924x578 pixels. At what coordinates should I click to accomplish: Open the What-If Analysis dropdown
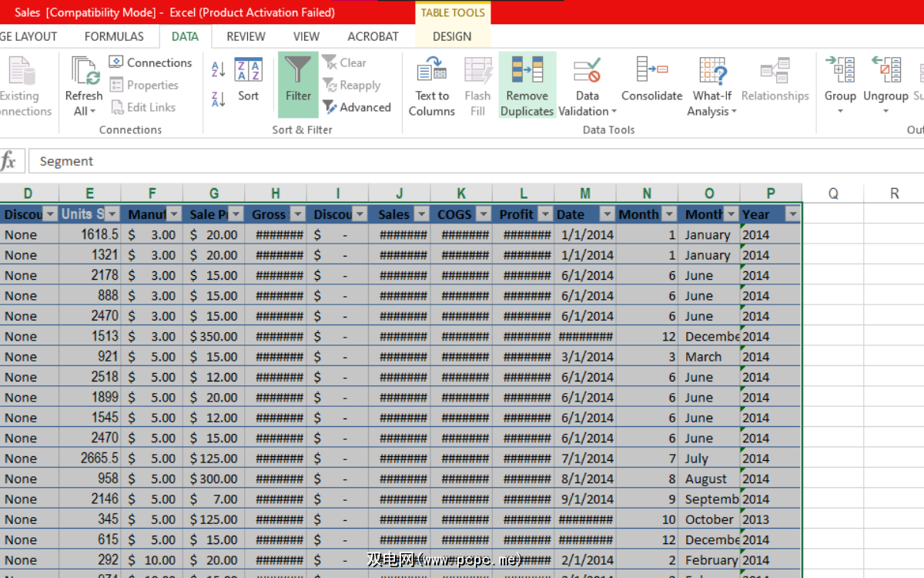(x=712, y=111)
